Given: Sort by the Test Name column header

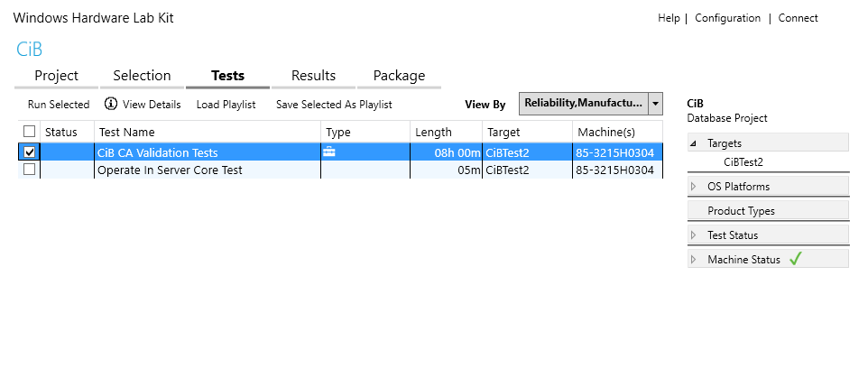Looking at the screenshot, I should tap(208, 132).
